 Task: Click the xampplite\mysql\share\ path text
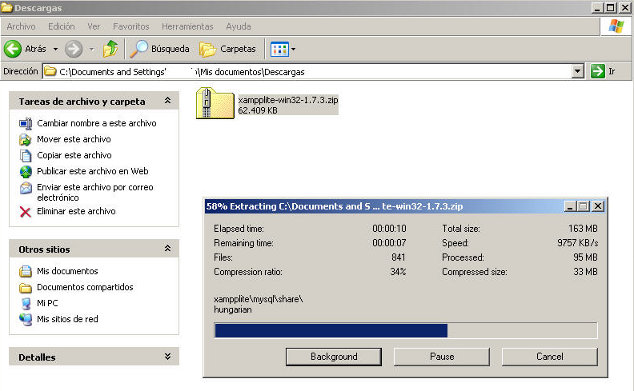click(258, 299)
